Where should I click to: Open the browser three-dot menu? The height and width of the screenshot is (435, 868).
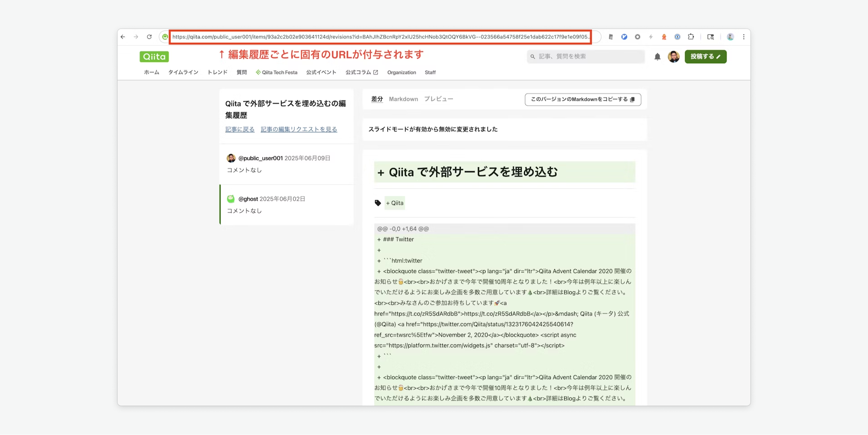(744, 37)
